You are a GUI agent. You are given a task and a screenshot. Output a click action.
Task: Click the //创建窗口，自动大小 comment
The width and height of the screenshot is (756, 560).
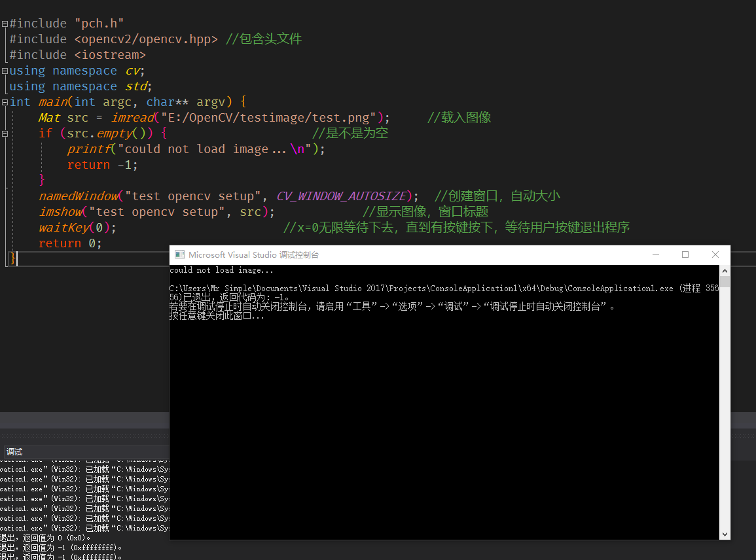click(497, 196)
